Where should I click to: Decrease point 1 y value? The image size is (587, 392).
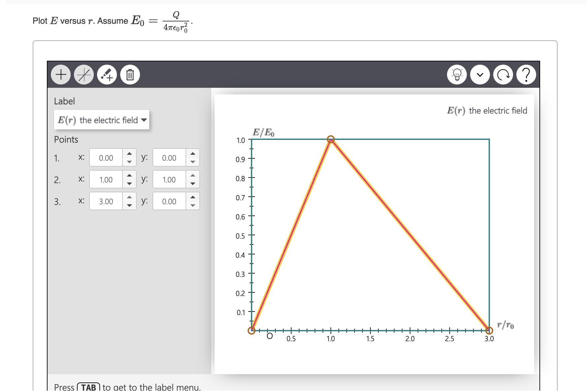click(193, 162)
